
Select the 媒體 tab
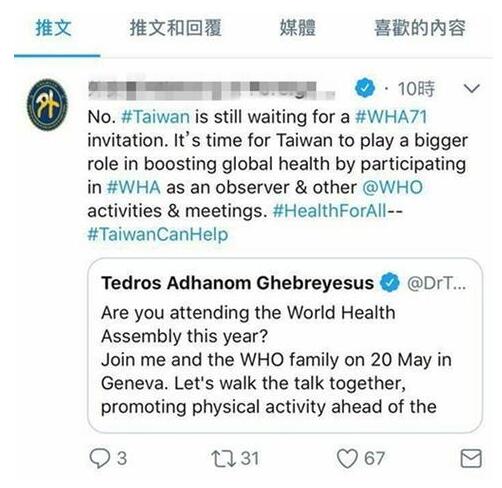297,28
